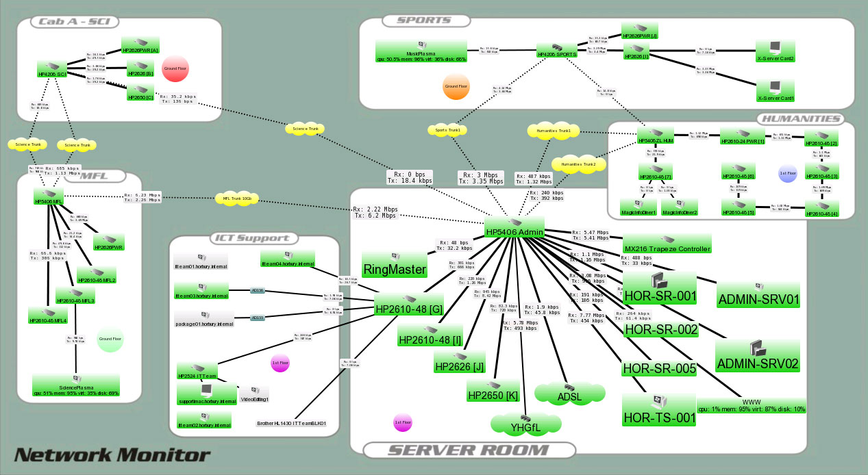This screenshot has width=868, height=475.
Task: Open the HP2610-48 MFL4 switch node
Action: pyautogui.click(x=48, y=316)
